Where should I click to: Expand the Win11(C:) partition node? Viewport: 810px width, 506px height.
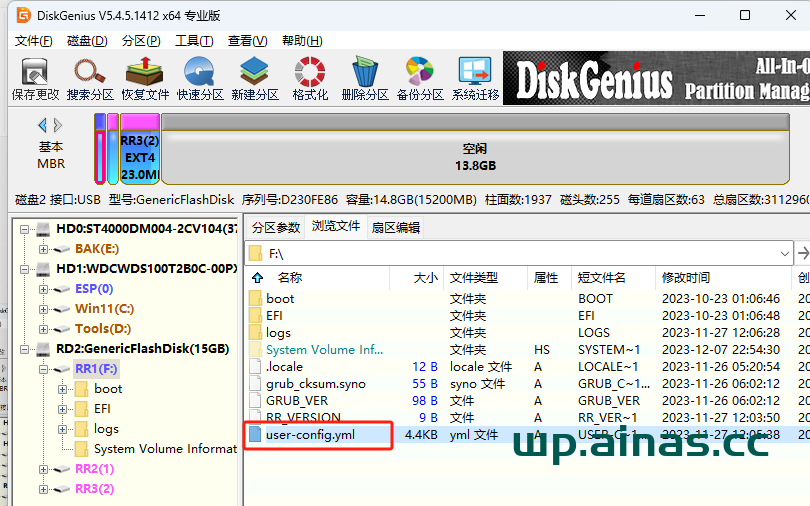(43, 309)
